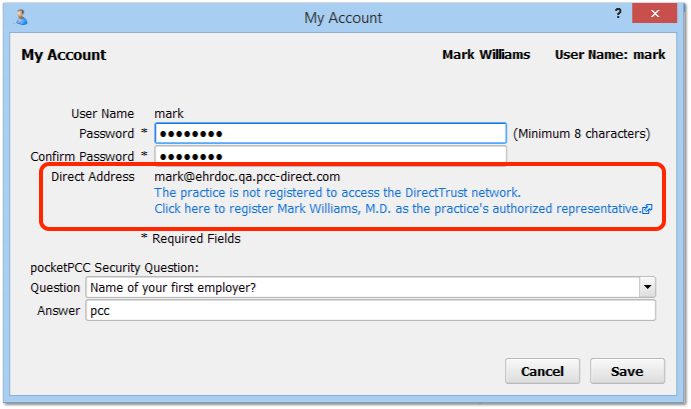Click the '(Minimum 8 characters)' hint text
The height and width of the screenshot is (409, 691).
tap(582, 134)
